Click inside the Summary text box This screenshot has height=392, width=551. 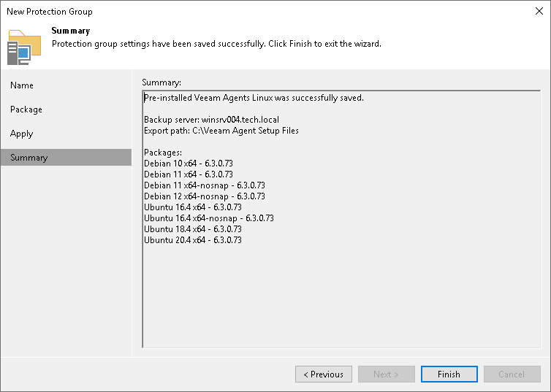tap(341, 219)
